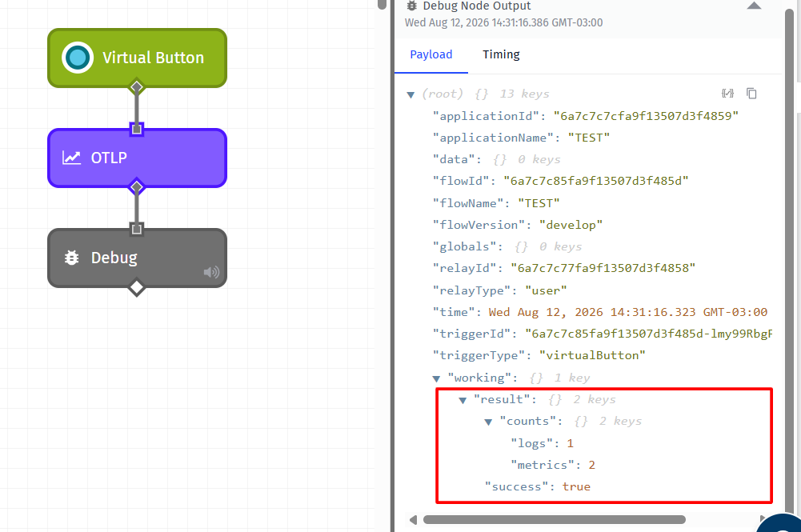The image size is (801, 532).
Task: Click the "relayType" value "user"
Action: pyautogui.click(x=546, y=291)
